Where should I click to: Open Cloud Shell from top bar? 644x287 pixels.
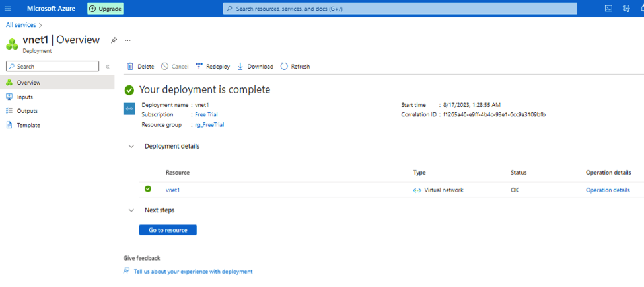[x=608, y=9]
